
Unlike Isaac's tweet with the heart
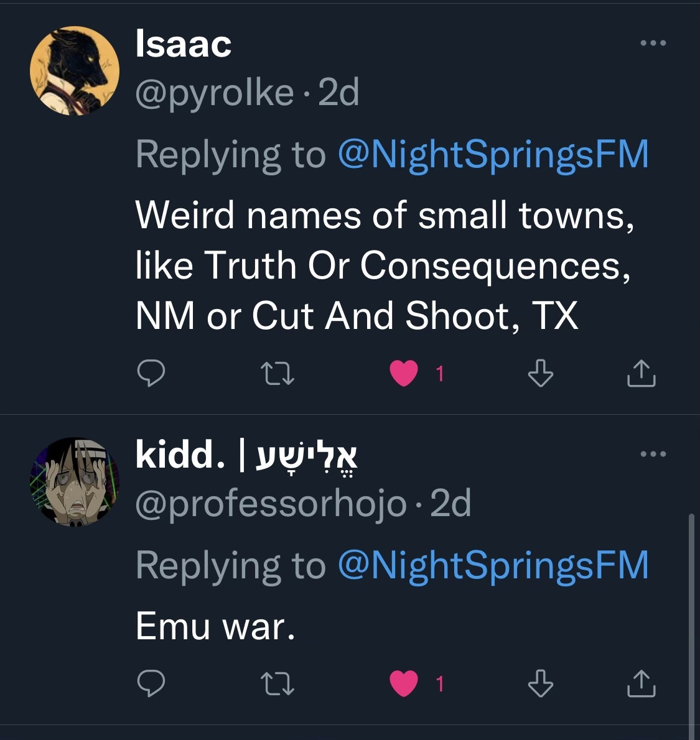click(x=404, y=374)
